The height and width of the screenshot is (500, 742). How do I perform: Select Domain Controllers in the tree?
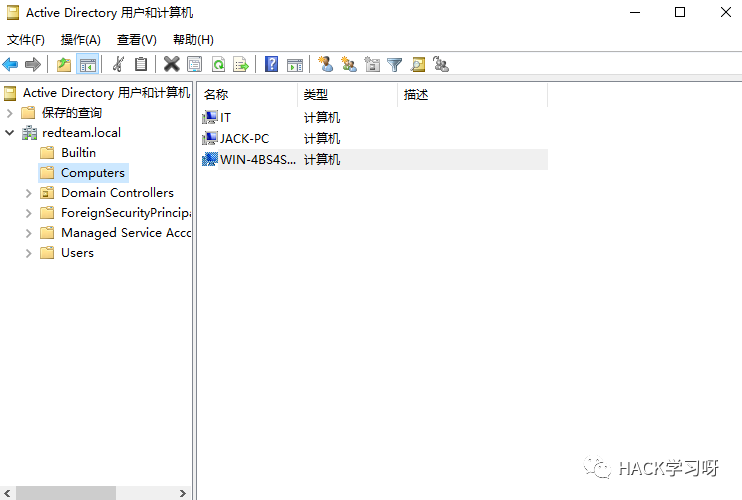coord(117,193)
